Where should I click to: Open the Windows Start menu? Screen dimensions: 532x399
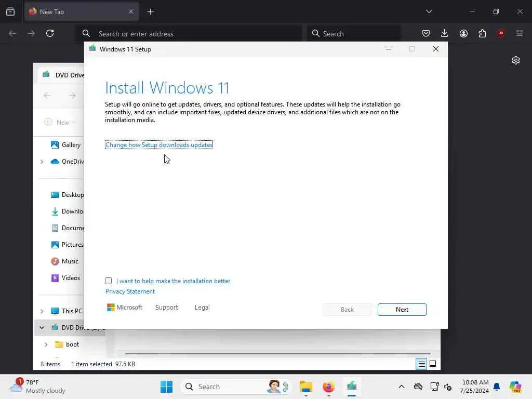tap(166, 387)
